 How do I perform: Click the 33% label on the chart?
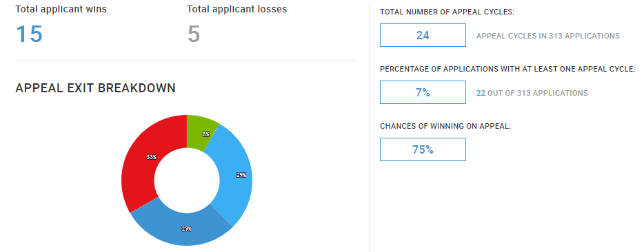tap(152, 157)
